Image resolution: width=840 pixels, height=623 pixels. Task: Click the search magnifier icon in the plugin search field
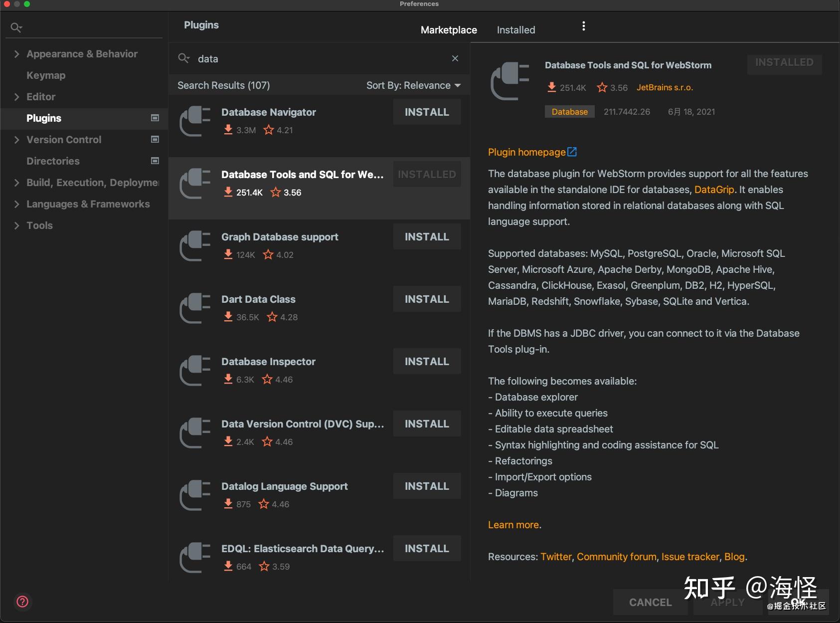[183, 58]
